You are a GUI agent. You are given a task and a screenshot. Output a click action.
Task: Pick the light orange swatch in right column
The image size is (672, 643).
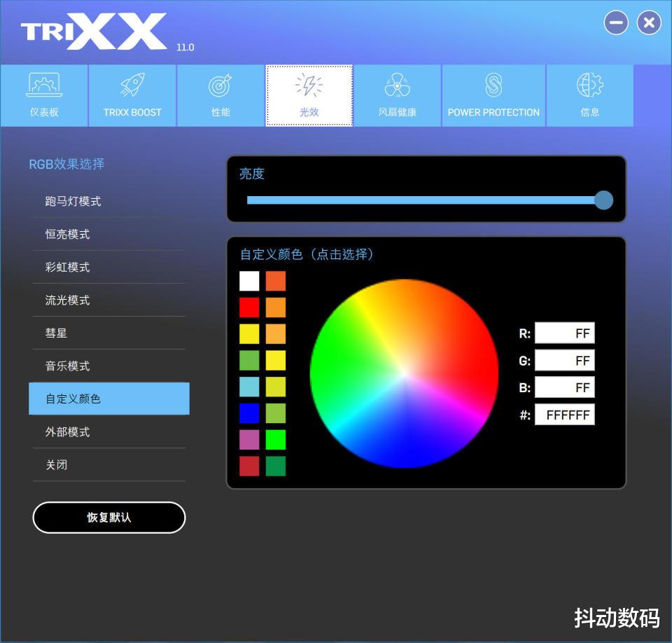pyautogui.click(x=276, y=334)
